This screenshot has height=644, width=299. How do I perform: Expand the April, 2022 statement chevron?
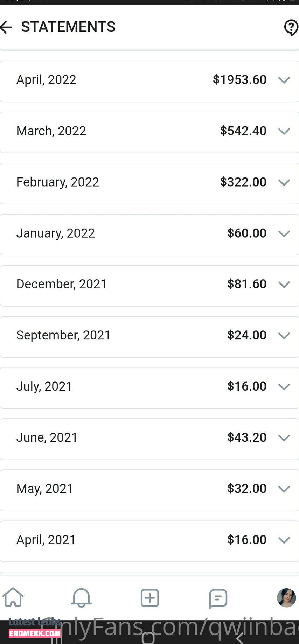284,80
